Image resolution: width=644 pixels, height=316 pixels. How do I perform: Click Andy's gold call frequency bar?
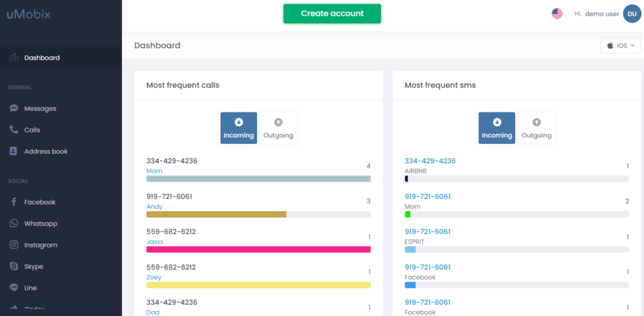pos(216,214)
